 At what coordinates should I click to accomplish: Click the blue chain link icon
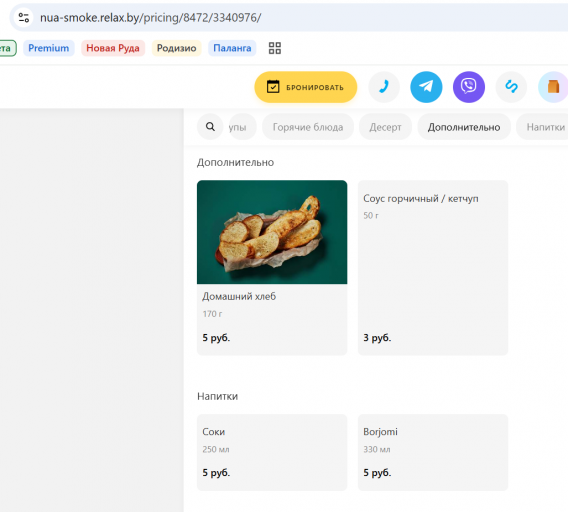[511, 87]
